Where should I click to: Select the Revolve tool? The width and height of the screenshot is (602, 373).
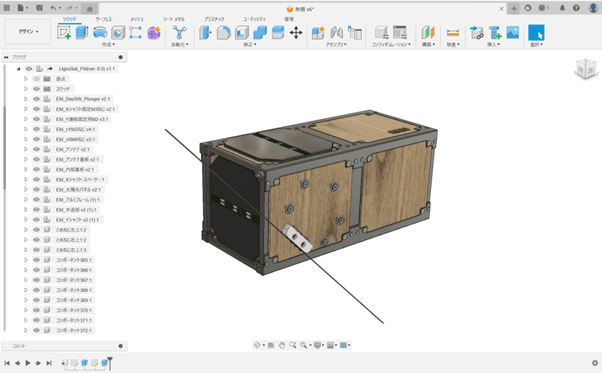pos(100,33)
